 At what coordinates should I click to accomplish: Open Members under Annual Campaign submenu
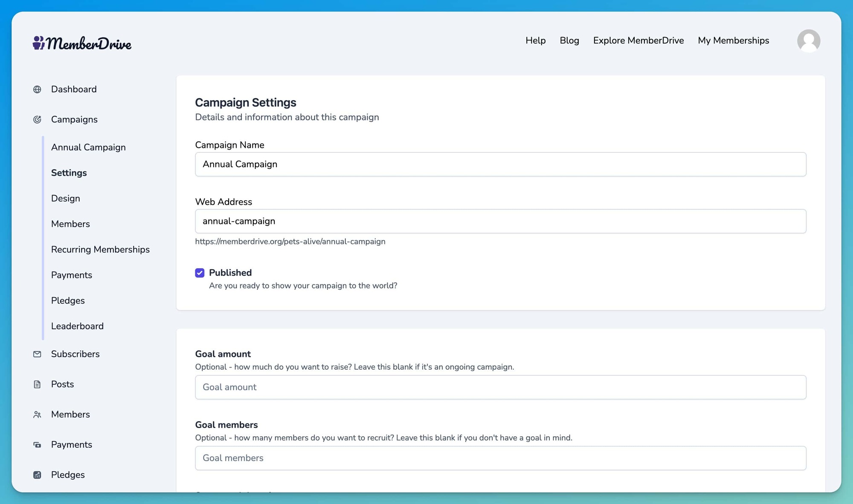[70, 224]
